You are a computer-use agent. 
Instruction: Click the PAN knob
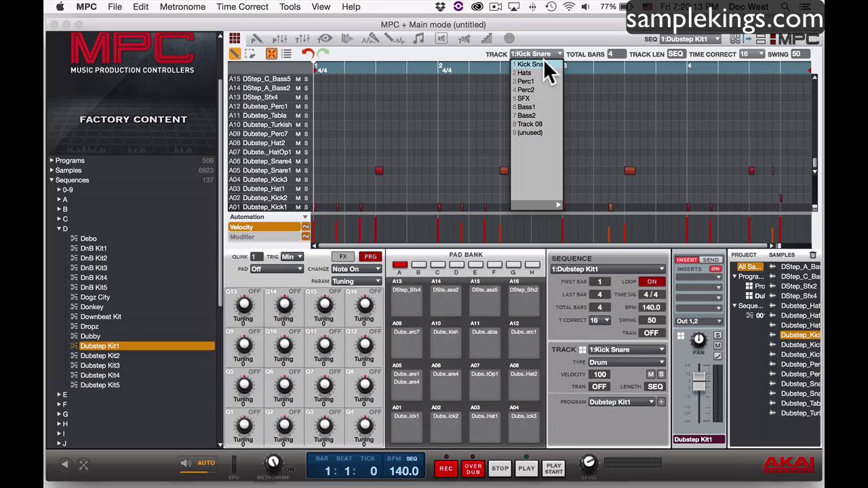pyautogui.click(x=698, y=340)
